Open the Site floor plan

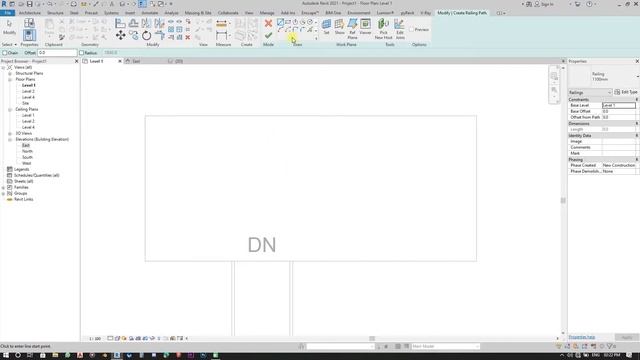[x=25, y=103]
